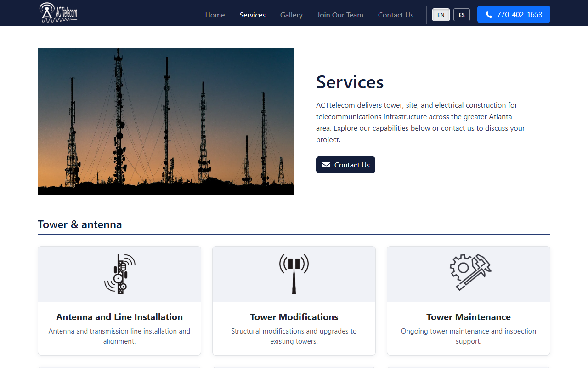The image size is (588, 368).
Task: Click the 'ACTtelecom delivers tower, site' intro paragraph
Action: tap(420, 122)
